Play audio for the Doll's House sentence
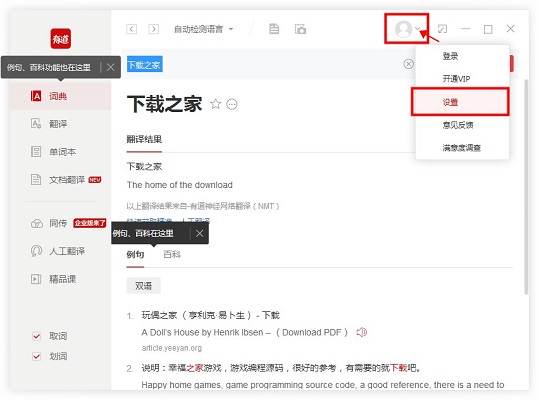The image size is (539, 400). click(361, 332)
